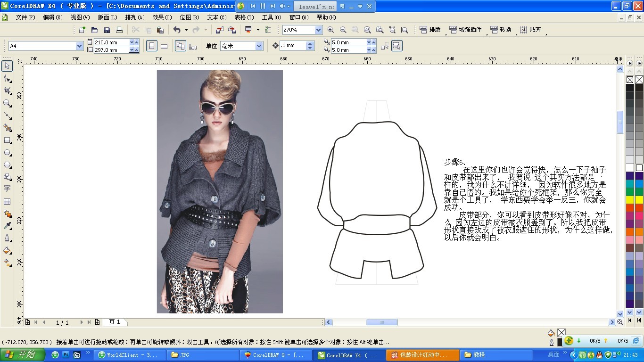Set the page to landscape orientation

point(164,46)
